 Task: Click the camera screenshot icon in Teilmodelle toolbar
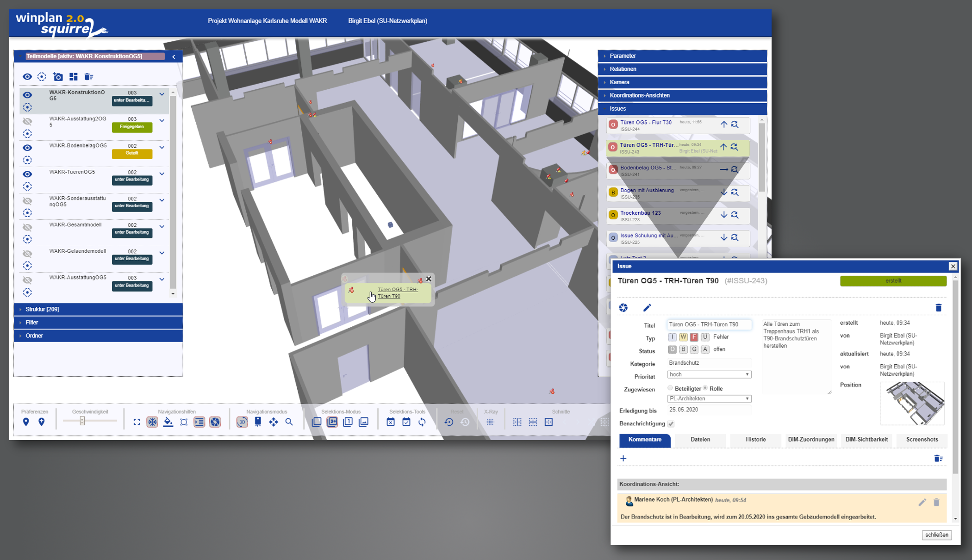point(58,77)
